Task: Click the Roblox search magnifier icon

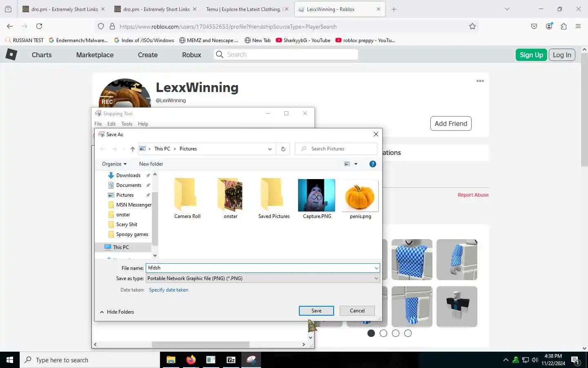Action: coord(220,54)
